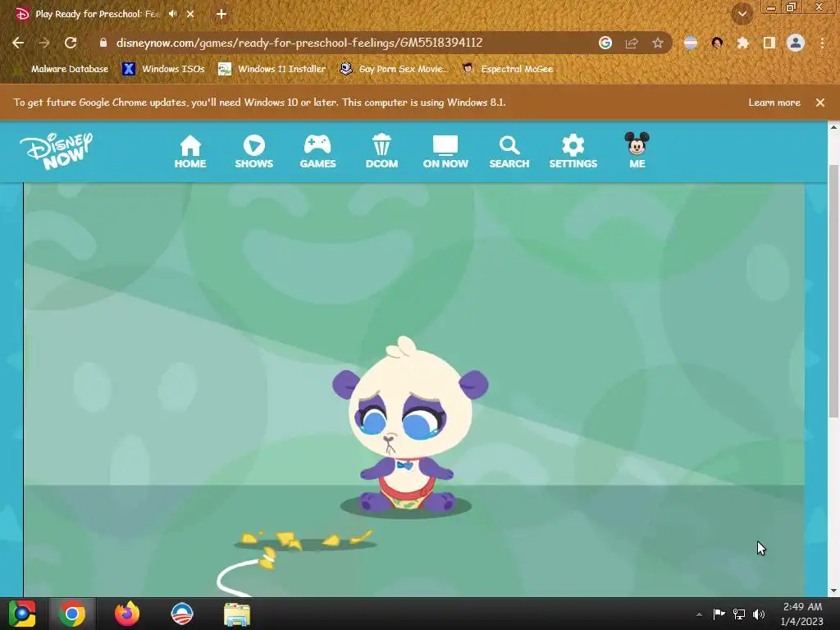Open the Windows ISOs bookmark

pyautogui.click(x=163, y=69)
